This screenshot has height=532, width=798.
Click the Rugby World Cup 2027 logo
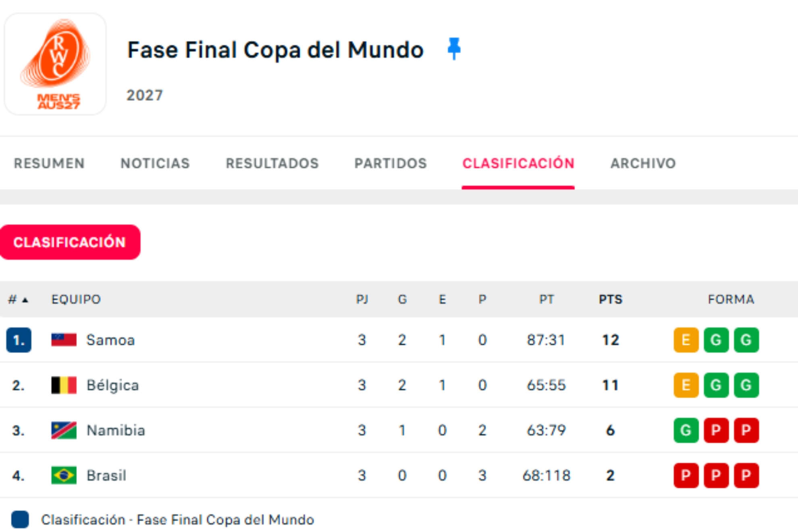pyautogui.click(x=55, y=64)
